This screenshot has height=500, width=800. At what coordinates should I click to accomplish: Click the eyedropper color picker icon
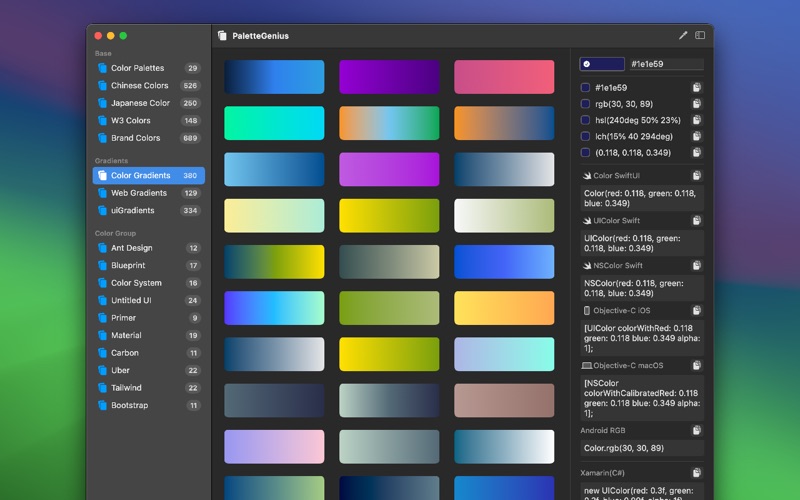pos(683,35)
